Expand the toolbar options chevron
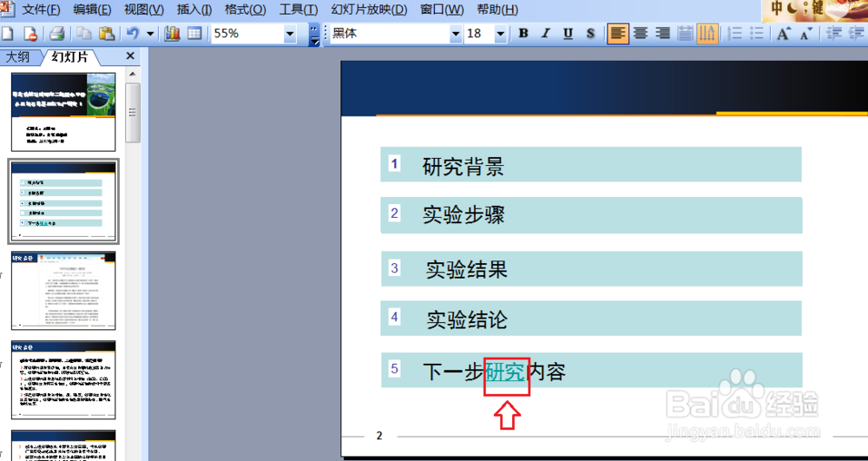Screen dimensions: 868x461 pyautogui.click(x=314, y=35)
